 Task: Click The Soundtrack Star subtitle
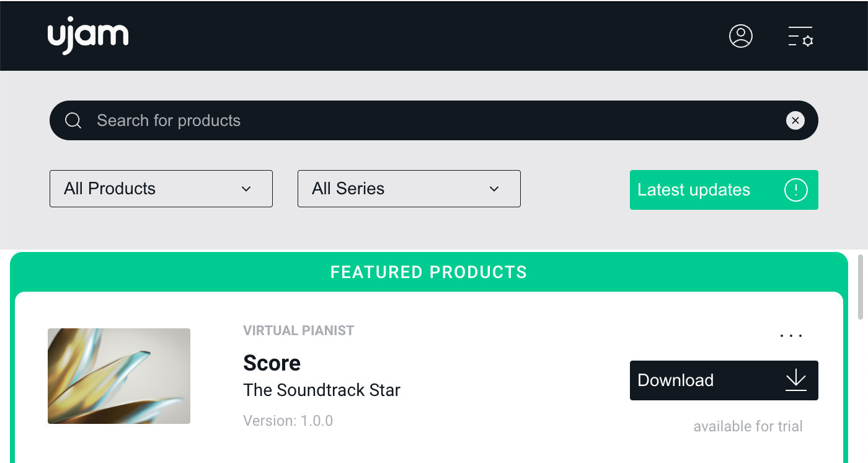(322, 390)
